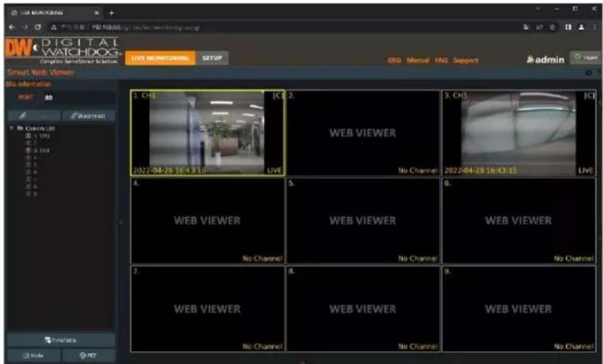The image size is (603, 364).
Task: Select camera 1. CH1 in the tree
Action: pyautogui.click(x=38, y=136)
